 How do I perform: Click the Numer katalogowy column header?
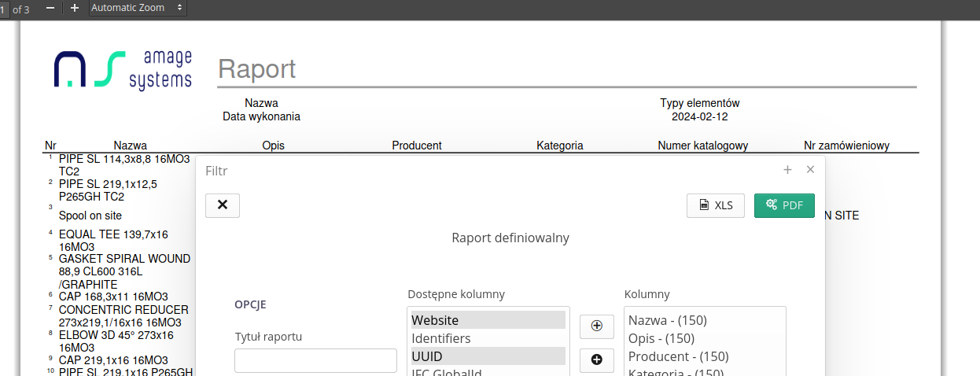[x=702, y=146]
